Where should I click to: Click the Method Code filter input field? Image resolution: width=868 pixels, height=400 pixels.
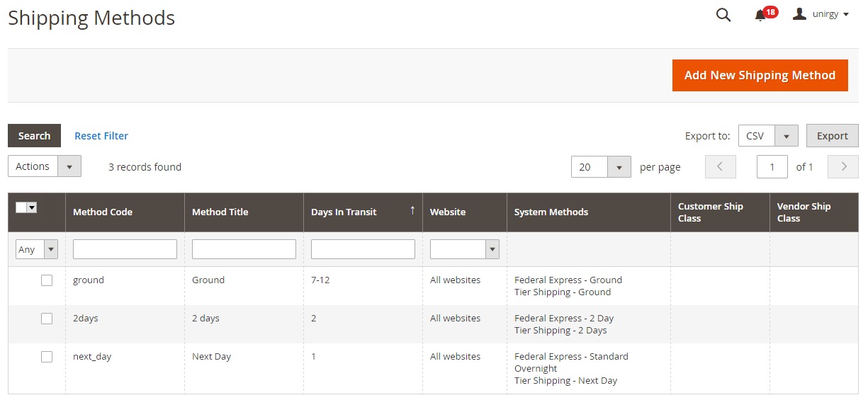[x=125, y=249]
